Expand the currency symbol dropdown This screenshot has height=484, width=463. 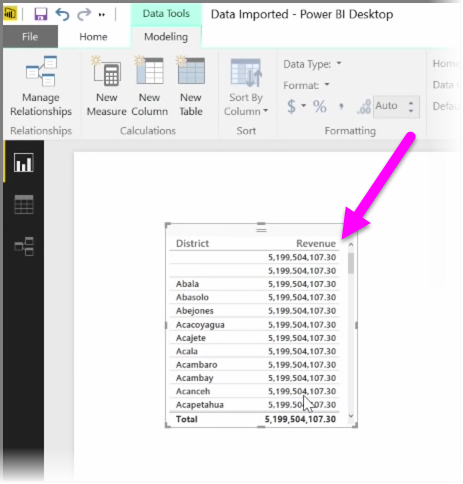[x=303, y=106]
